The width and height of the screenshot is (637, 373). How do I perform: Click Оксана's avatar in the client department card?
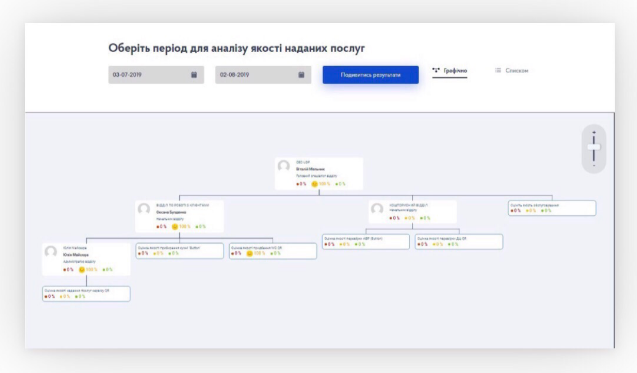pyautogui.click(x=144, y=209)
